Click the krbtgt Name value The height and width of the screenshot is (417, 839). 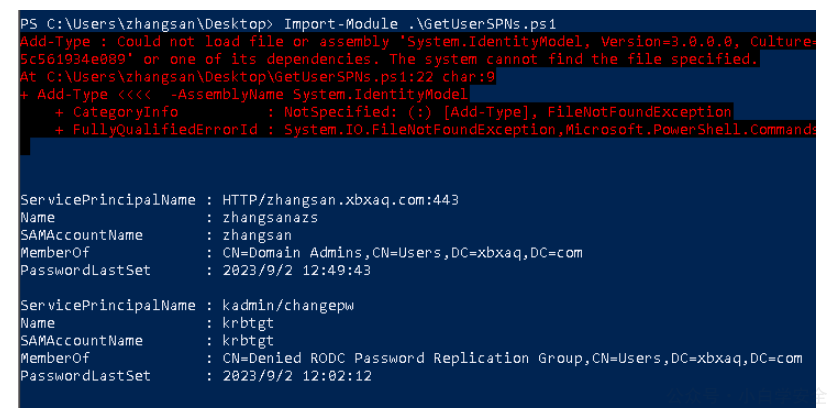click(248, 323)
